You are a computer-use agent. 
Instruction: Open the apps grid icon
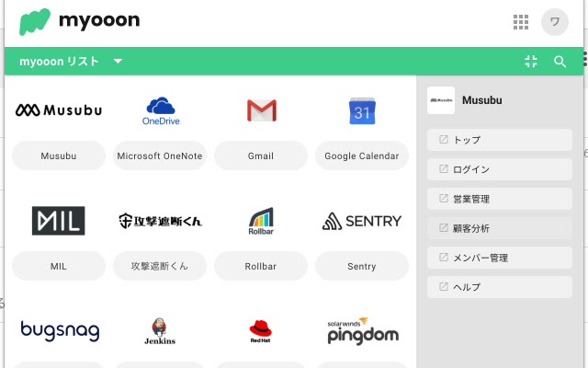tap(521, 22)
